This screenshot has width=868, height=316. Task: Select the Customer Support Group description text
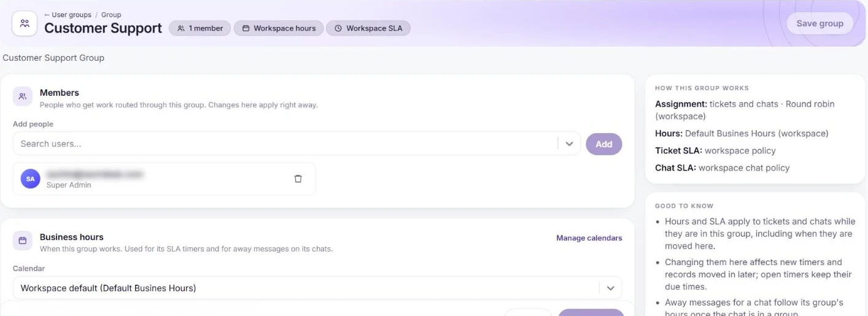(x=53, y=58)
